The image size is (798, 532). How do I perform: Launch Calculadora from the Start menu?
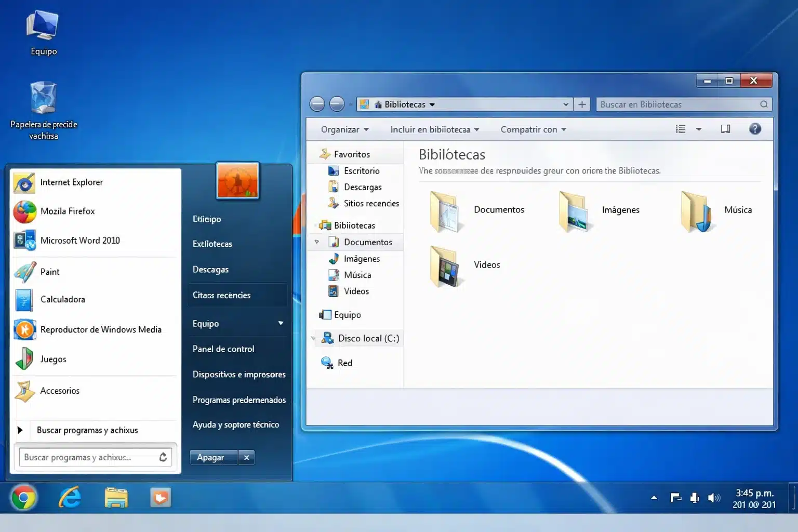(x=62, y=299)
